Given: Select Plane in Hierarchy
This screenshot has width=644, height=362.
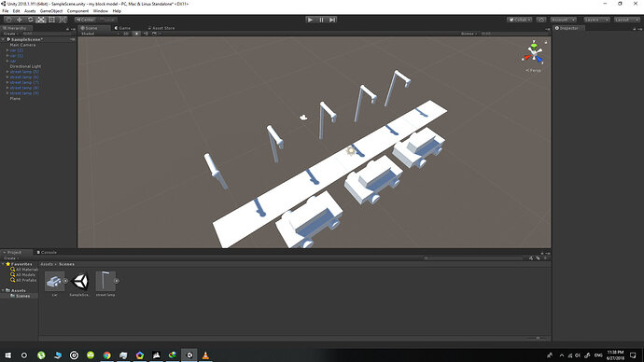Looking at the screenshot, I should coord(15,99).
